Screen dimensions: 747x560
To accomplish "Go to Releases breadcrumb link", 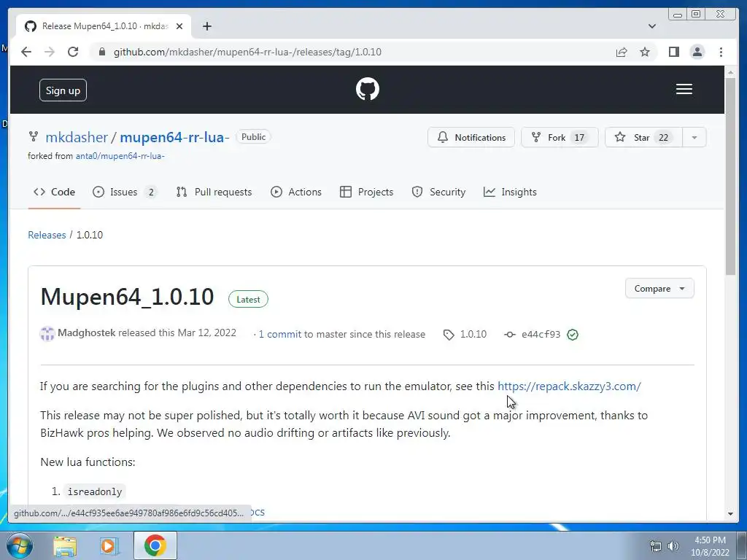I will tap(47, 235).
